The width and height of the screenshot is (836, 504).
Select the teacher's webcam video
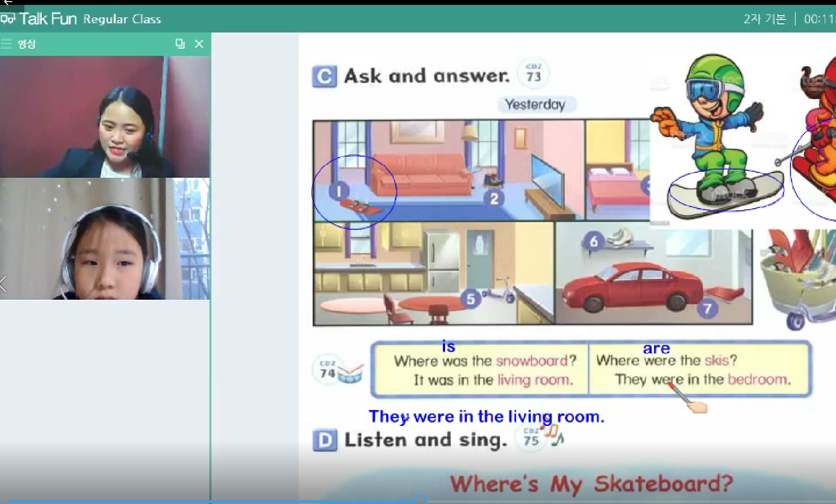(x=105, y=117)
